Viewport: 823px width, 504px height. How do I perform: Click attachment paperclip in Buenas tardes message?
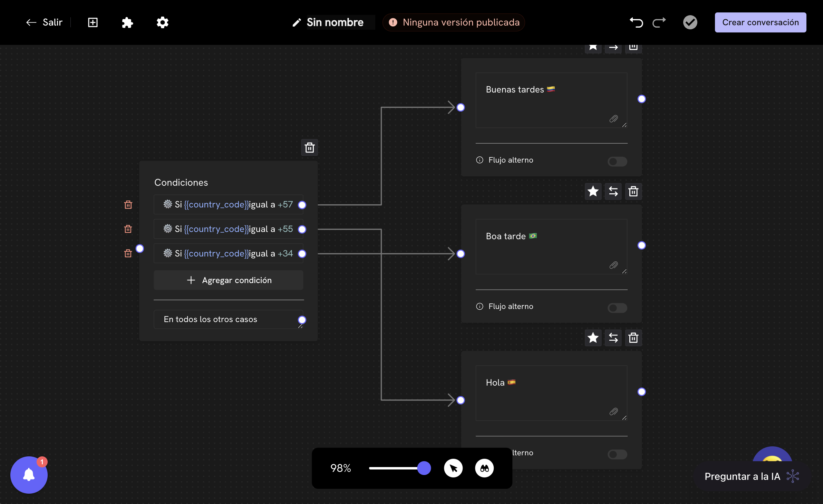pos(613,119)
